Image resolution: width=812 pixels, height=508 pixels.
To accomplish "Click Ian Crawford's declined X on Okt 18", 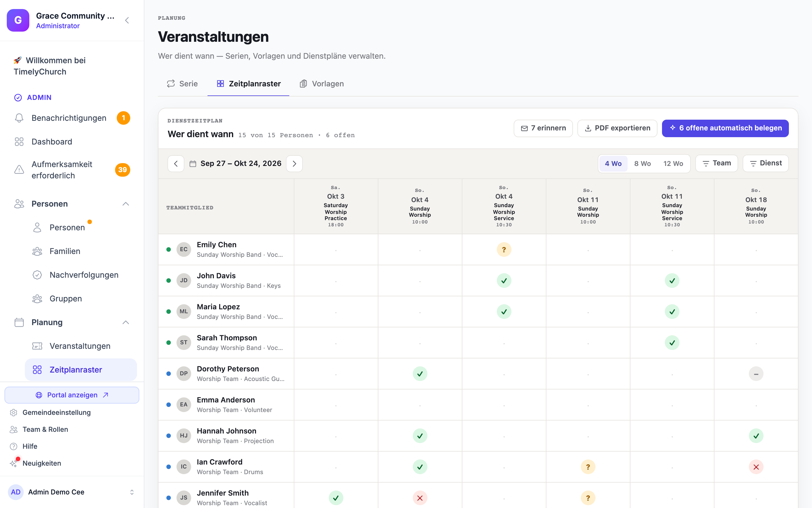I will click(756, 467).
